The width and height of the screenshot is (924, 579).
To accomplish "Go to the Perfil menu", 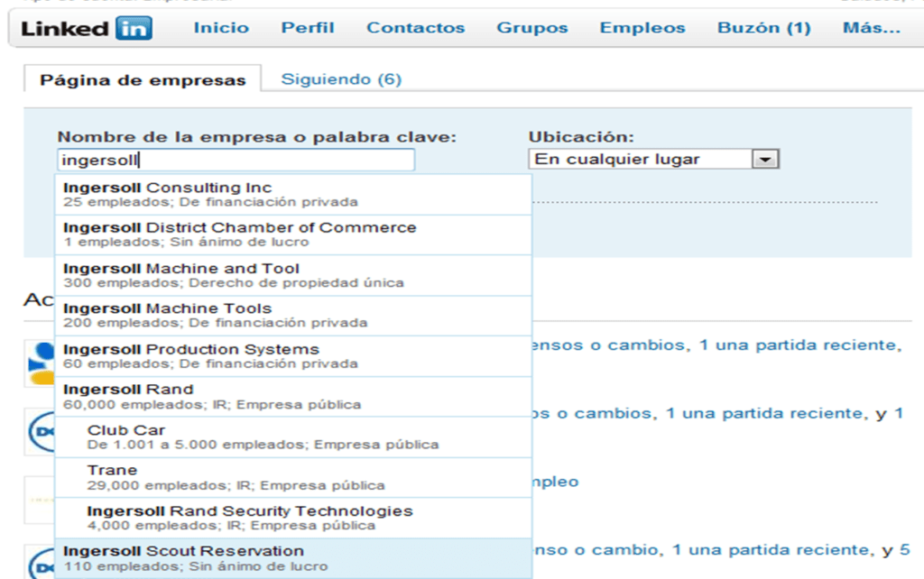I will [x=308, y=28].
